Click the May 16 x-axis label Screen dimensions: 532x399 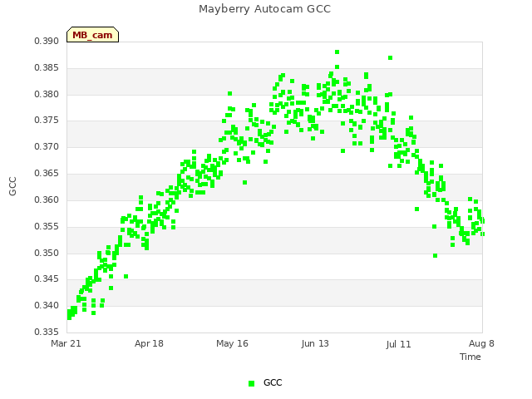[232, 343]
